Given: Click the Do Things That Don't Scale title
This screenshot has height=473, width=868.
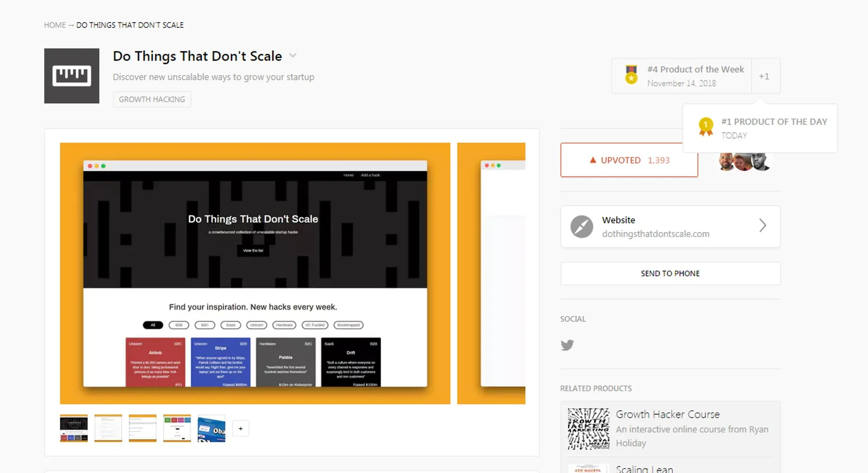Looking at the screenshot, I should tap(197, 56).
